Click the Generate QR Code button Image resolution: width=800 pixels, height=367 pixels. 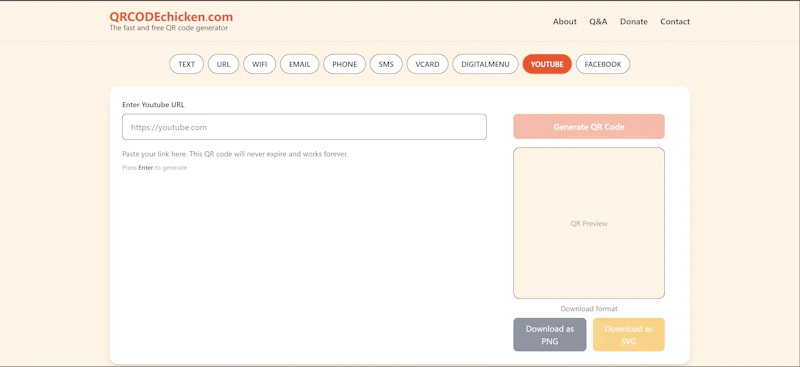tap(589, 127)
